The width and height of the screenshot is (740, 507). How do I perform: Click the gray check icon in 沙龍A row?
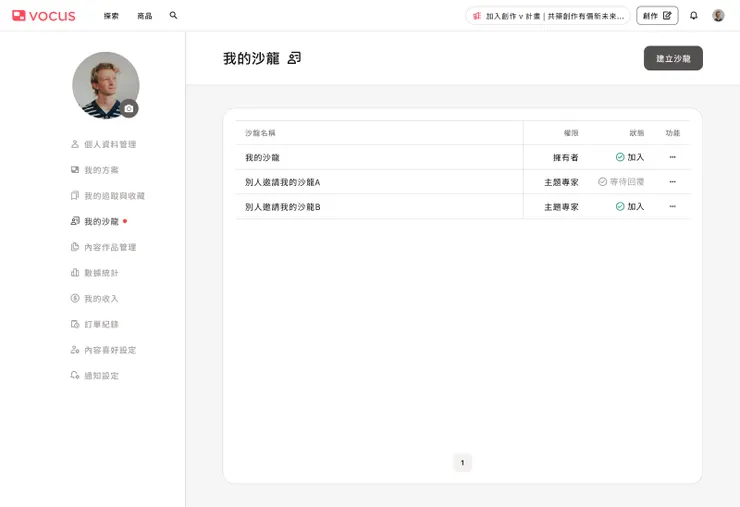[602, 182]
